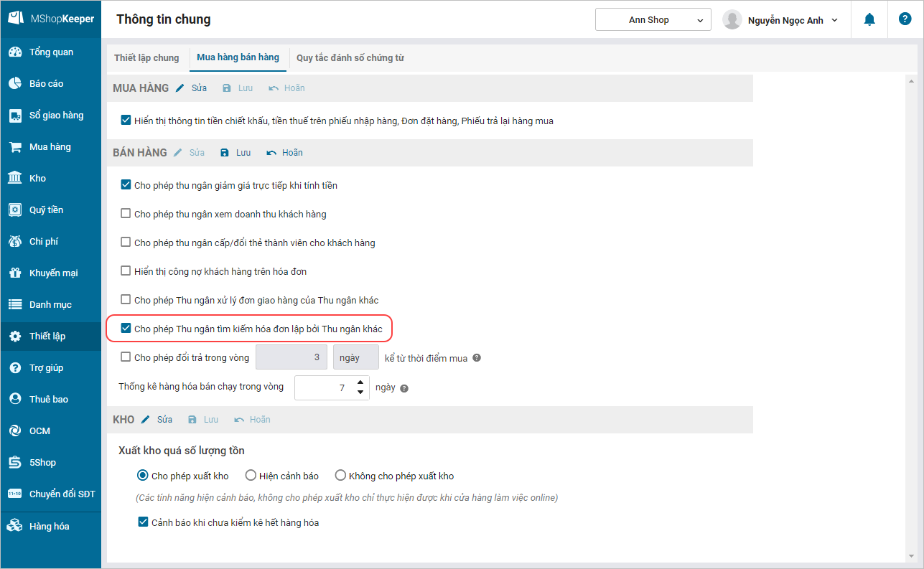Image resolution: width=924 pixels, height=569 pixels.
Task: Click the pencil edit icon in MUA HÀNG
Action: click(x=180, y=88)
